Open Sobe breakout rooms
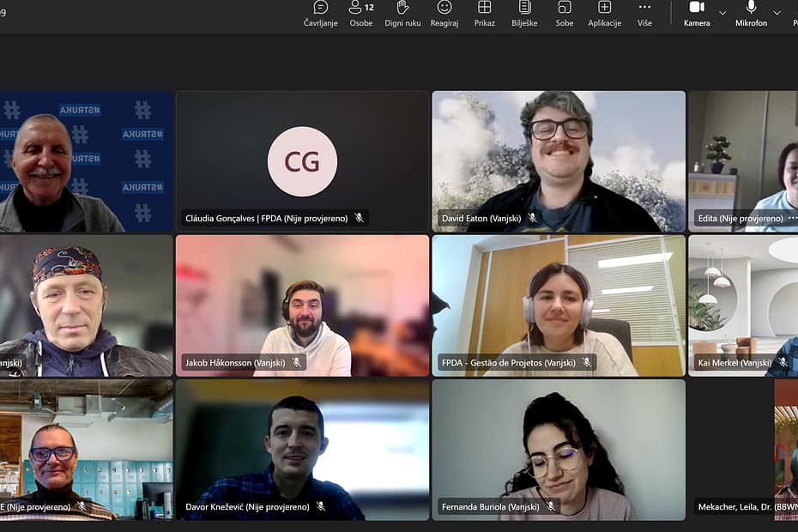 point(565,14)
